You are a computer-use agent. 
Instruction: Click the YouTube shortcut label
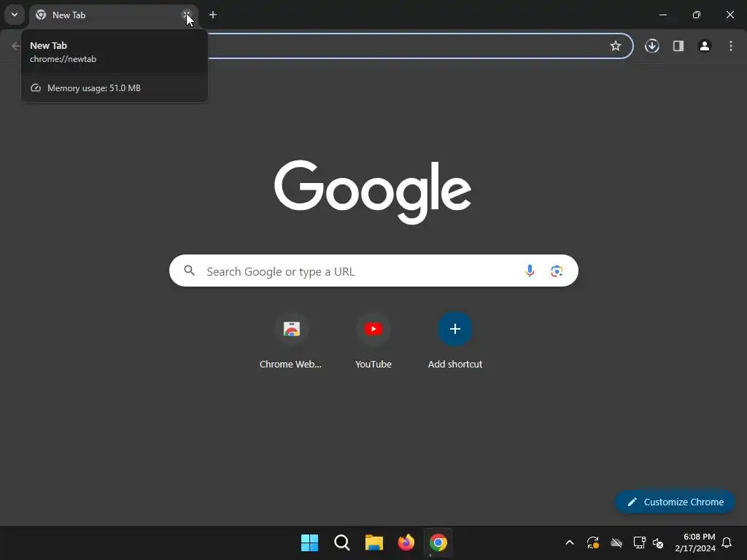pyautogui.click(x=373, y=364)
